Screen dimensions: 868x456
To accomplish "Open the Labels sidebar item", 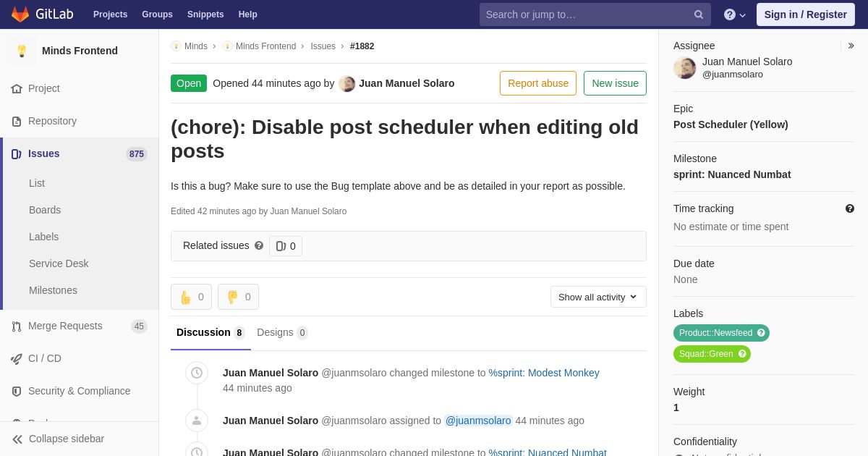I will tap(44, 237).
